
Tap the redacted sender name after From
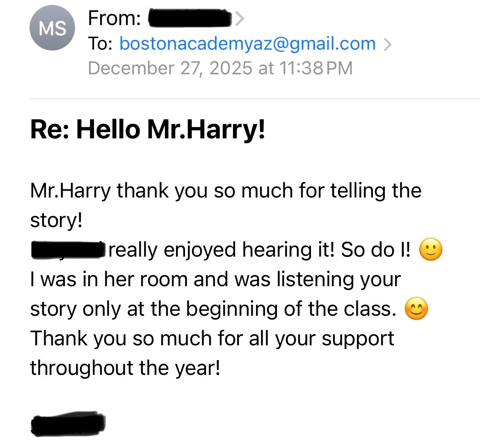point(190,18)
